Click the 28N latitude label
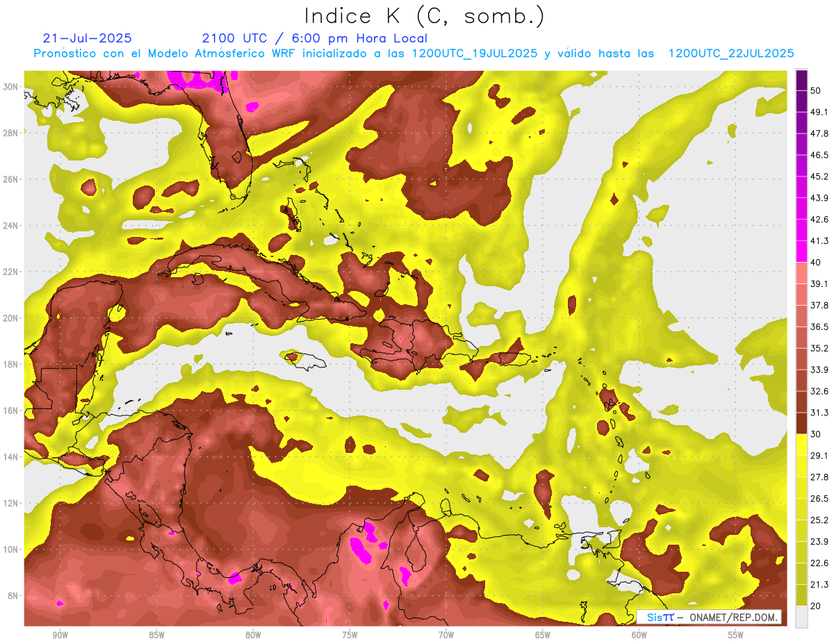Image resolution: width=834 pixels, height=644 pixels. (x=12, y=133)
